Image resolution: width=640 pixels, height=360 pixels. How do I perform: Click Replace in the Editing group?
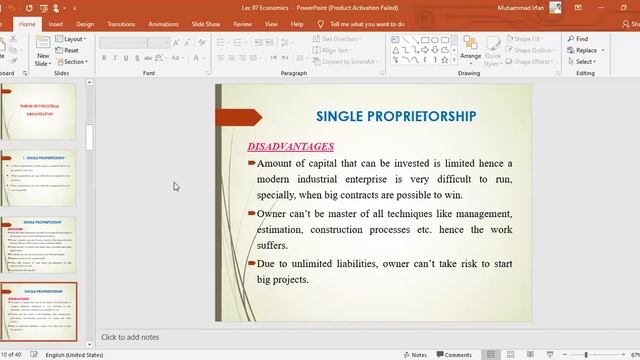586,50
